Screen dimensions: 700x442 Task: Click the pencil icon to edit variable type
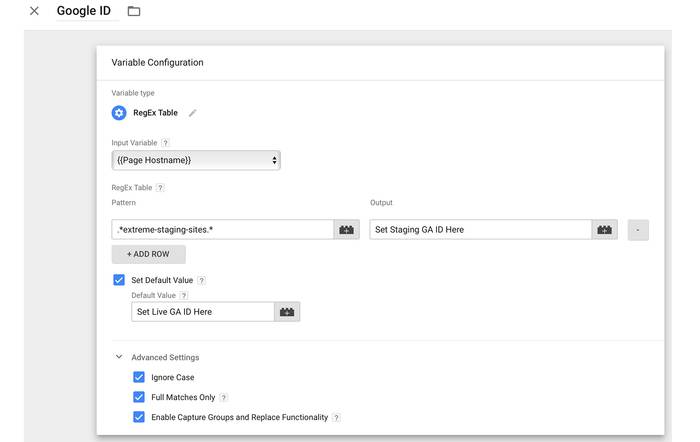[192, 113]
